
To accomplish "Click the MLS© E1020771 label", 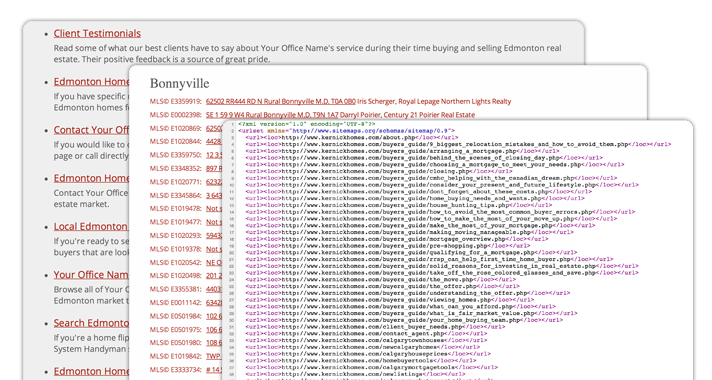I will click(176, 182).
